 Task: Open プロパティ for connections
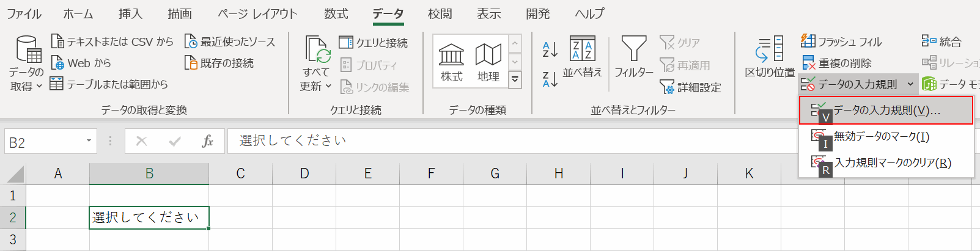pyautogui.click(x=369, y=65)
